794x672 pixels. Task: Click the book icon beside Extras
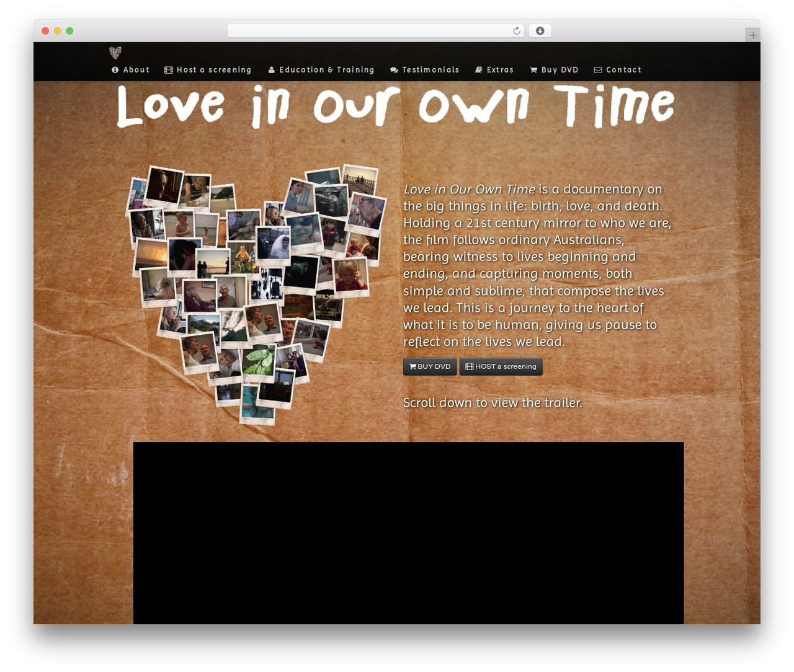coord(479,70)
